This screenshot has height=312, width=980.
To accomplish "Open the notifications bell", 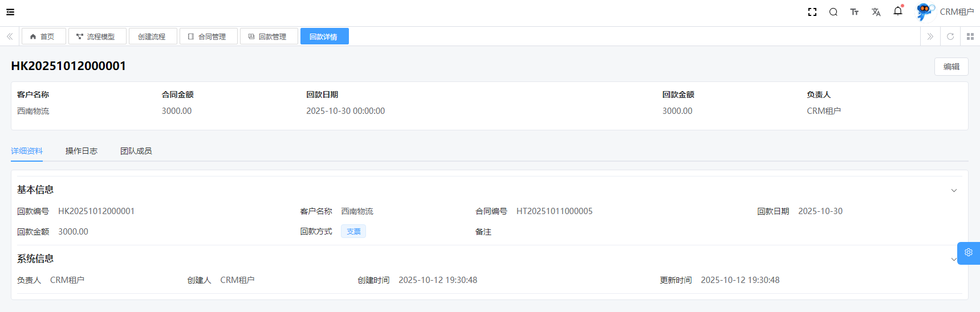I will [898, 11].
